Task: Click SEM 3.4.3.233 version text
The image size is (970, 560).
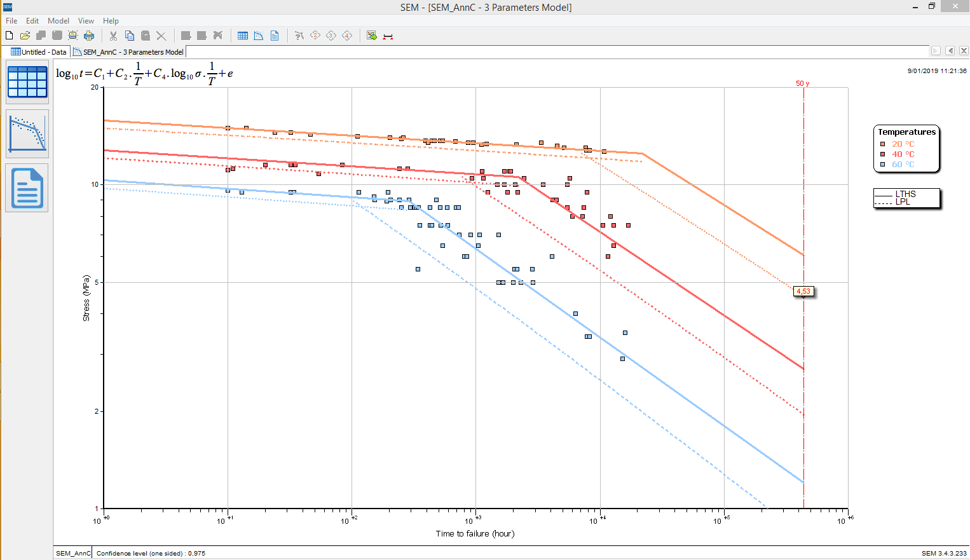Action: [x=944, y=553]
